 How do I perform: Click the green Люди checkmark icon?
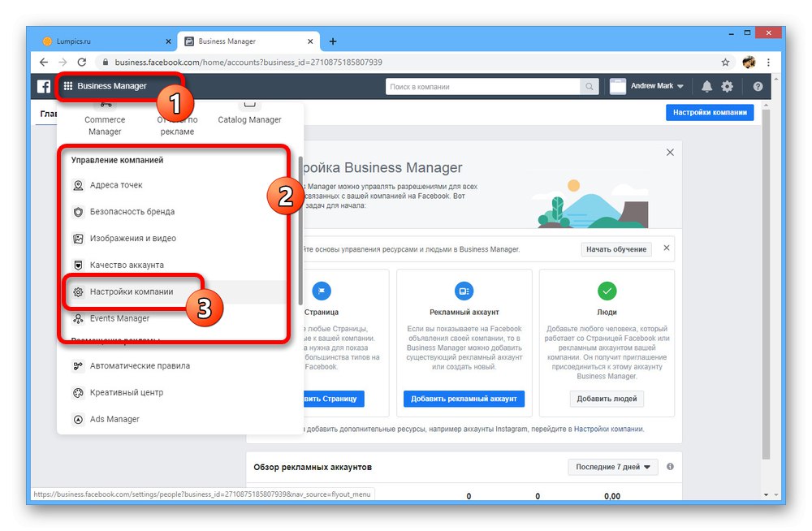tap(607, 291)
